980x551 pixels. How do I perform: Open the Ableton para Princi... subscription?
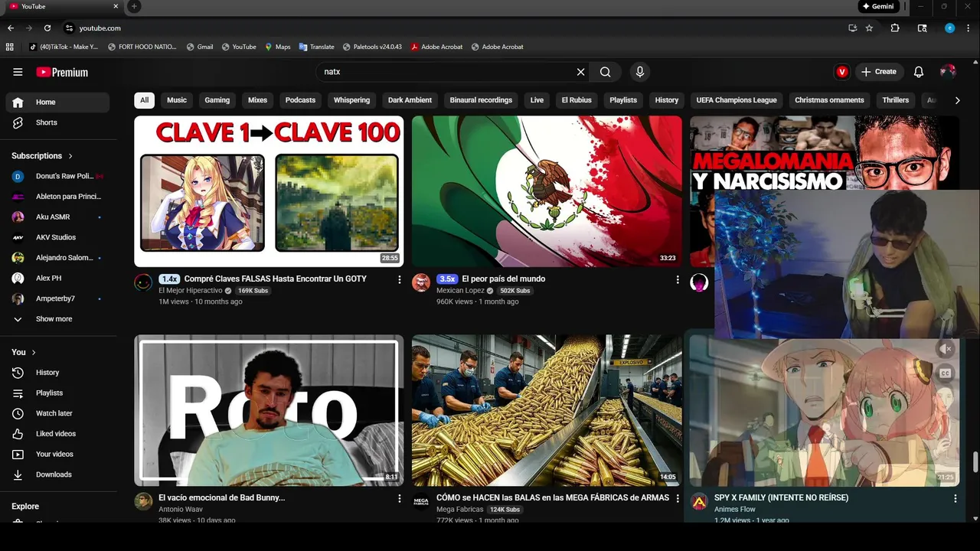tap(57, 197)
